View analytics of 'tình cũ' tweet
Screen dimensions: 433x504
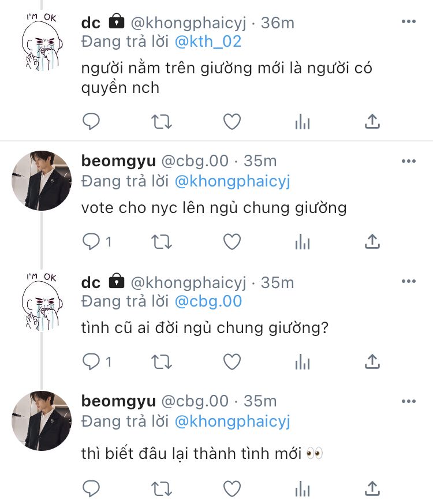[303, 362]
